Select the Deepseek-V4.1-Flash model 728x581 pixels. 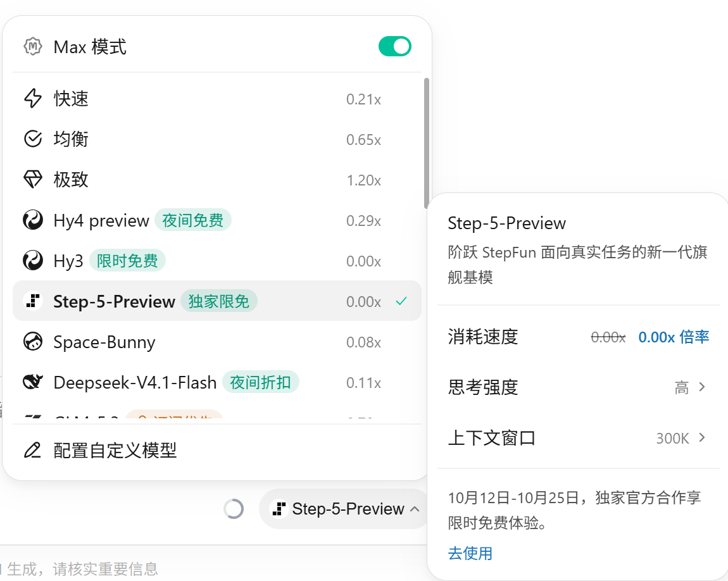(x=217, y=382)
